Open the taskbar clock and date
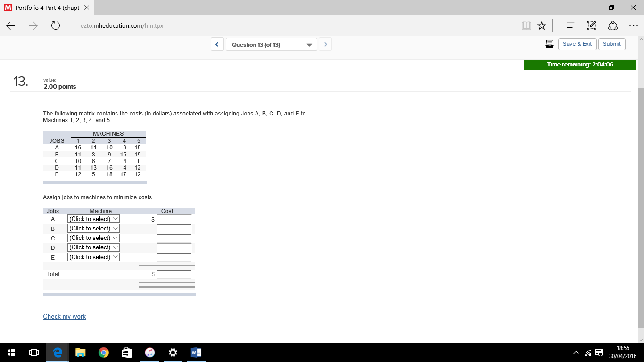This screenshot has width=644, height=362. point(623,353)
